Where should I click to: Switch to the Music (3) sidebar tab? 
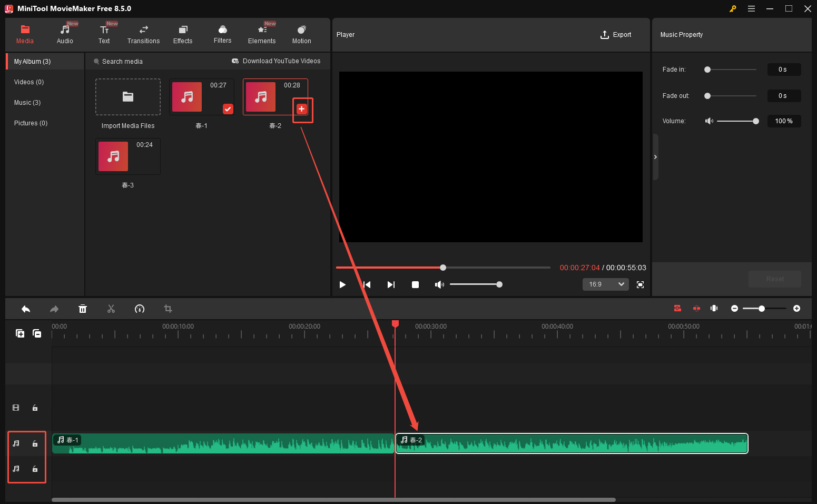[27, 102]
